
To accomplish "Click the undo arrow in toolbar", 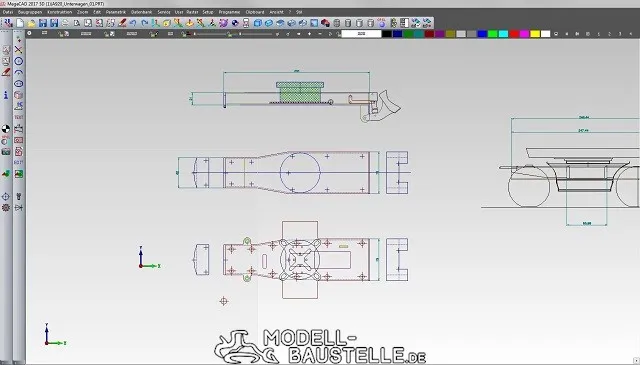I will tap(133, 23).
